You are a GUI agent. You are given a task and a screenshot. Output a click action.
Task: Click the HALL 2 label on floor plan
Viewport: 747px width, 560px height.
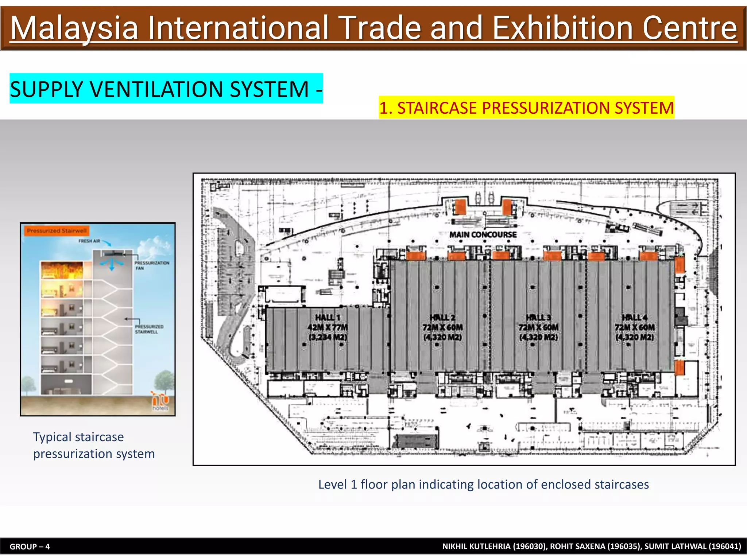click(442, 327)
